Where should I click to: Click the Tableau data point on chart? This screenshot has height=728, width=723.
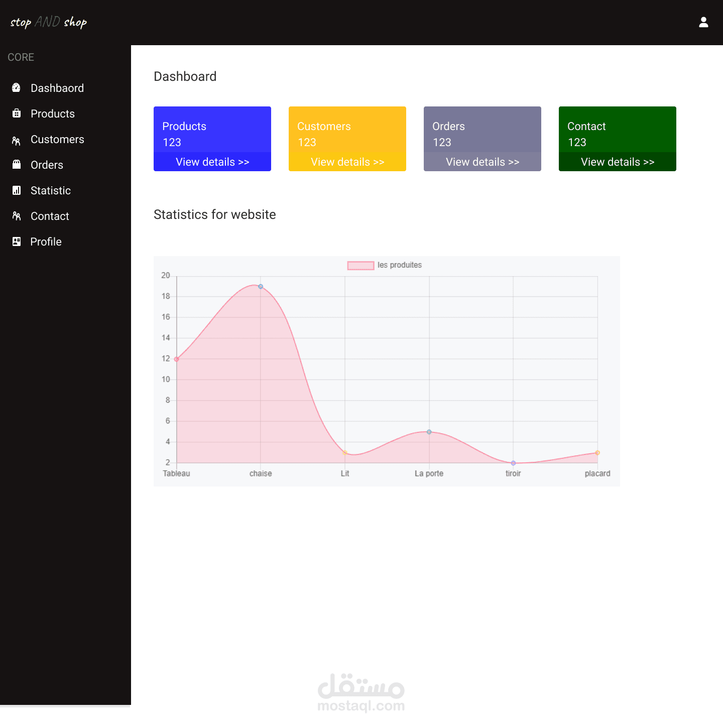click(176, 359)
